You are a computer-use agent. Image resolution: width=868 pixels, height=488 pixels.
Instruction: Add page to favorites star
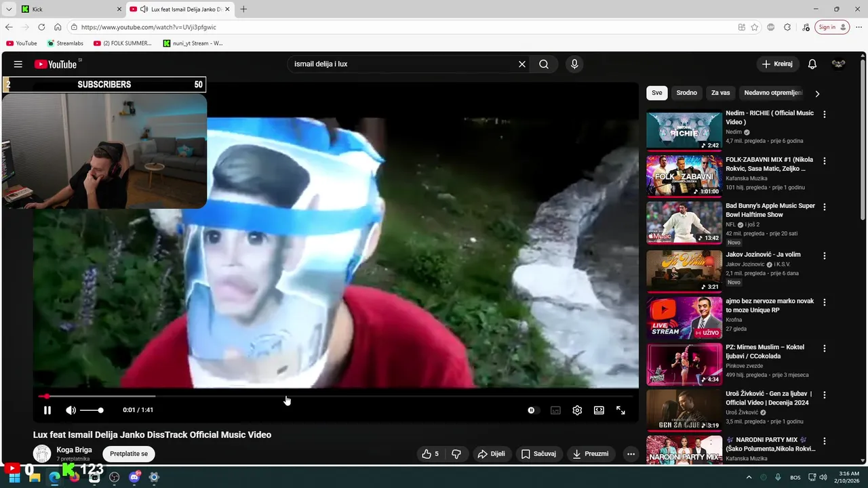tap(754, 27)
